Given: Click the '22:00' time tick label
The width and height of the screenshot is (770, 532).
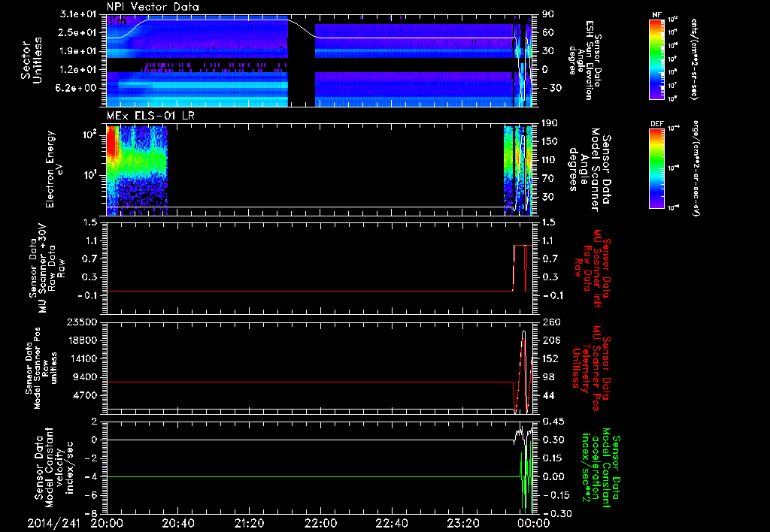Looking at the screenshot, I should point(320,523).
